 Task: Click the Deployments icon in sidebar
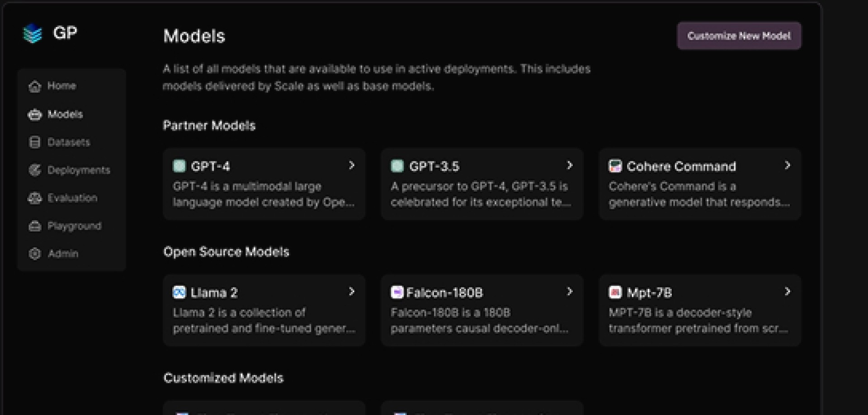click(x=35, y=170)
